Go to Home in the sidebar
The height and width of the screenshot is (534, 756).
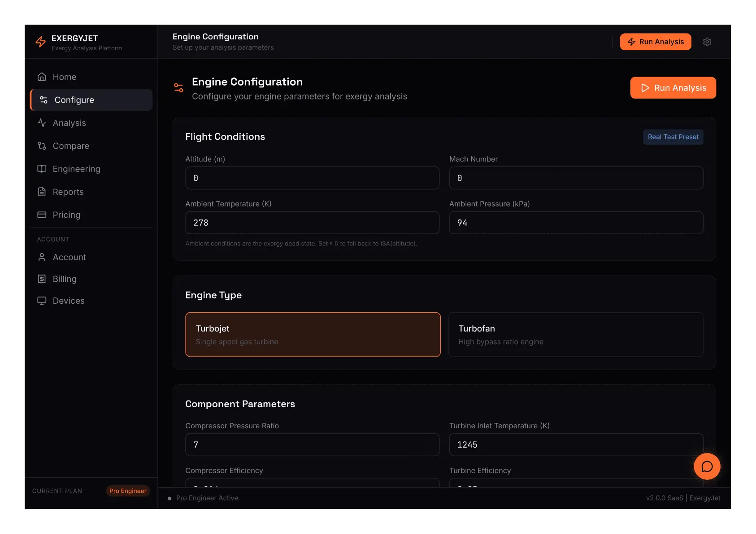(91, 77)
